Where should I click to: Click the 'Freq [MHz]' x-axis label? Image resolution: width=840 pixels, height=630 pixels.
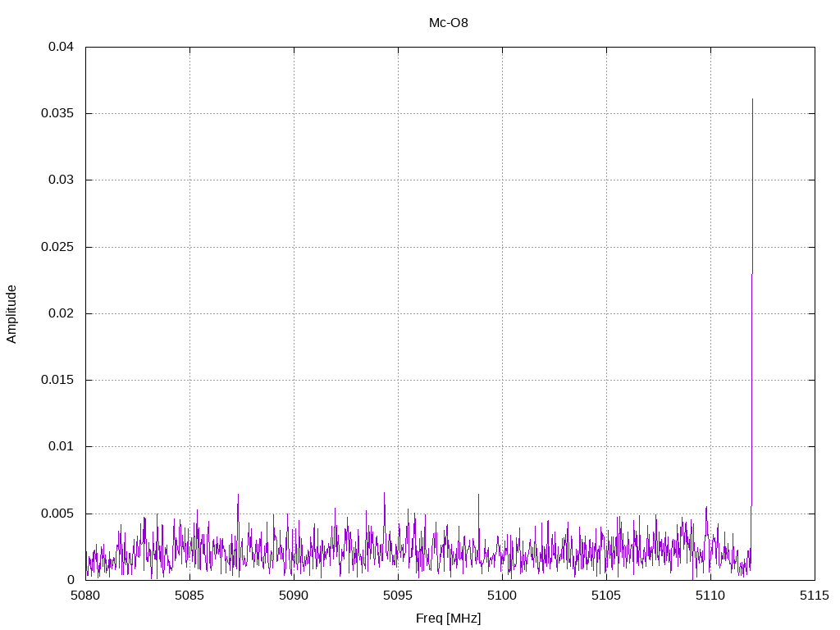pyautogui.click(x=449, y=618)
